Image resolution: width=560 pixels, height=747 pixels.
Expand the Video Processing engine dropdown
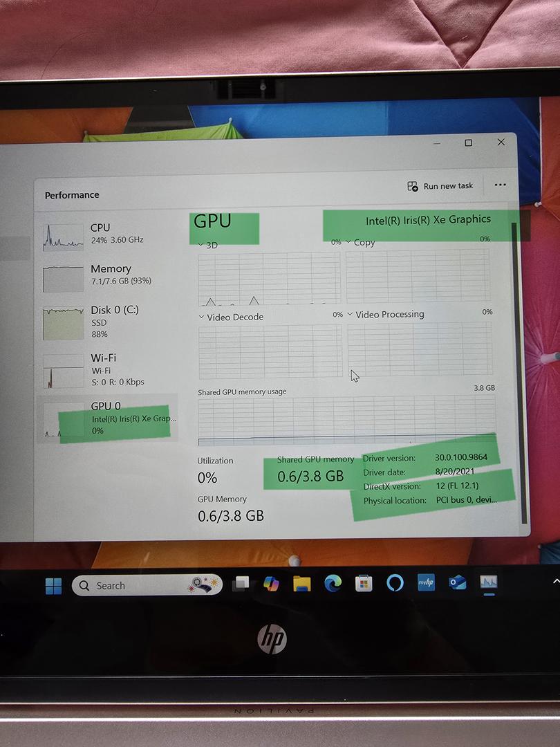click(x=350, y=315)
